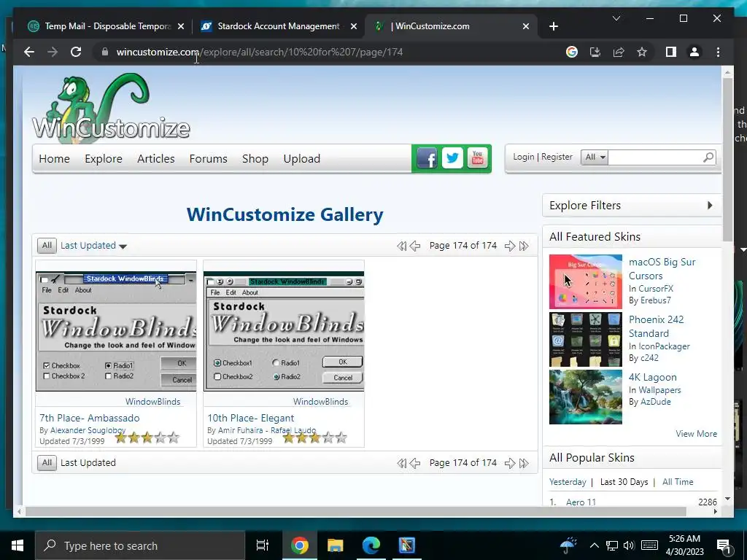Image resolution: width=747 pixels, height=560 pixels.
Task: Close the WinCustomize.com tab
Action: (526, 26)
